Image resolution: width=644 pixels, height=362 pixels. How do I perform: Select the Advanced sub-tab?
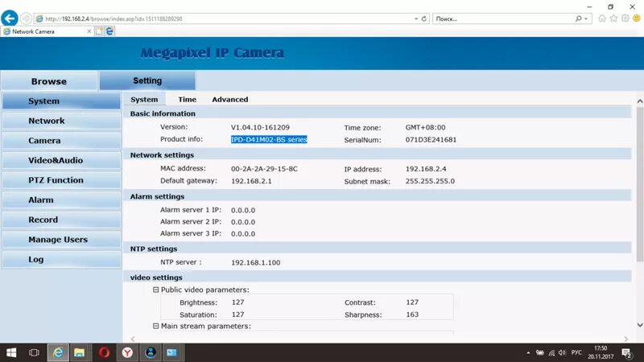point(230,99)
